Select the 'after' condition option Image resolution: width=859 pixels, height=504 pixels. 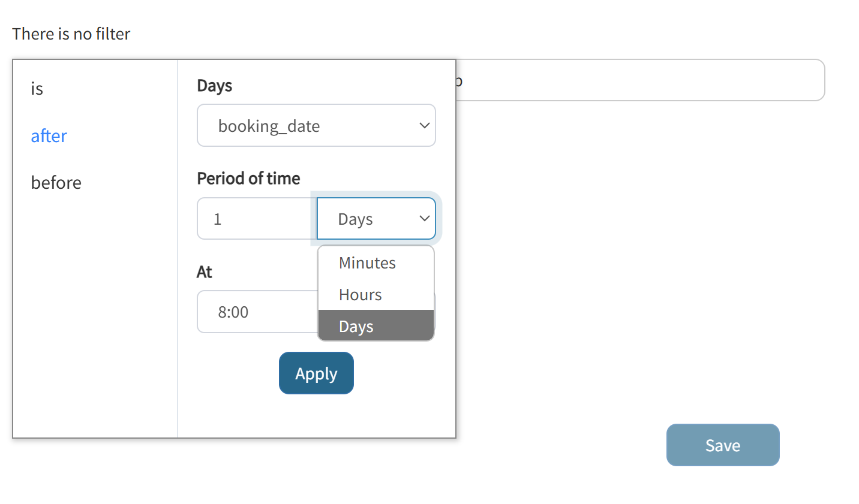(x=49, y=136)
